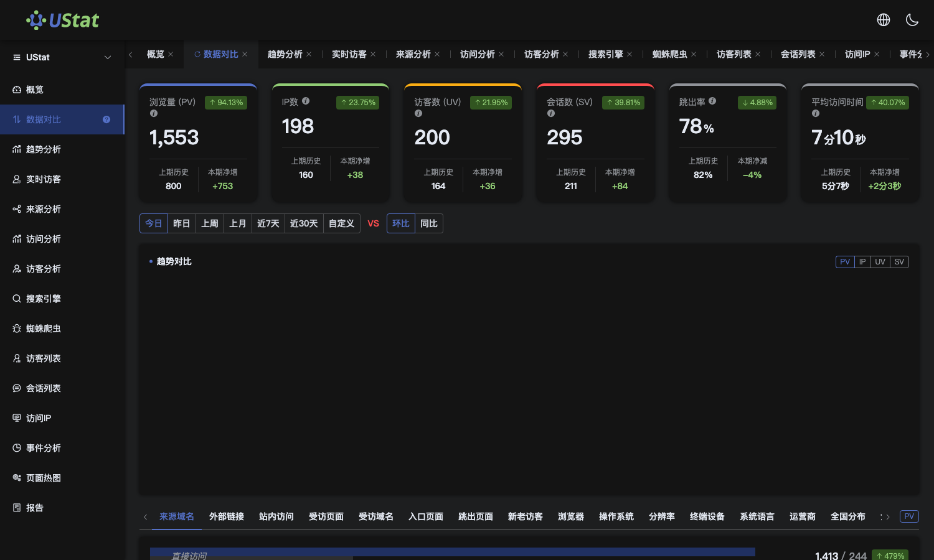934x560 pixels.
Task: Open 概览 in the sidebar
Action: pyautogui.click(x=62, y=90)
